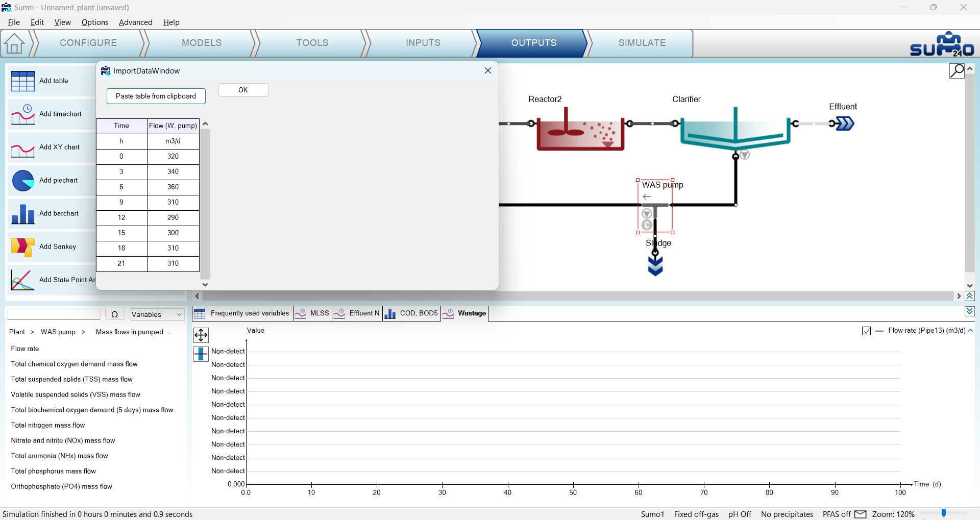The height and width of the screenshot is (520, 980).
Task: Click the Home icon in the workflow bar
Action: (x=14, y=43)
